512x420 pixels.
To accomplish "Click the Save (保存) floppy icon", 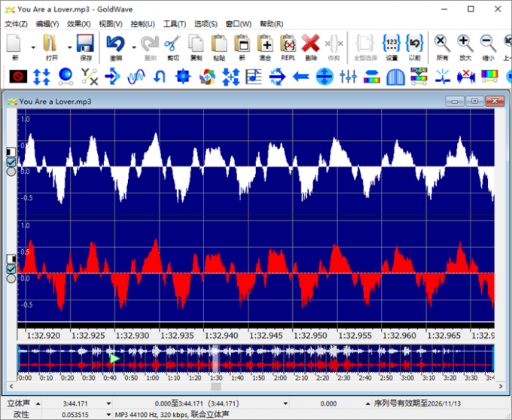I will click(86, 44).
